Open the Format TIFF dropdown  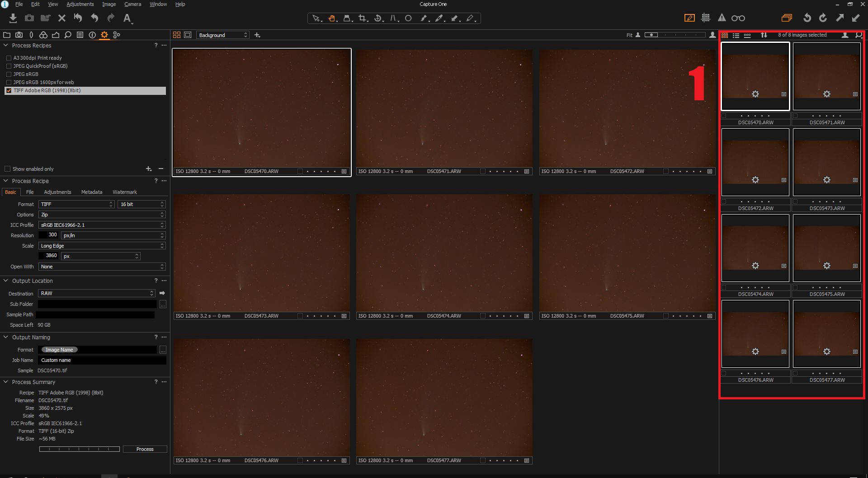pos(76,204)
